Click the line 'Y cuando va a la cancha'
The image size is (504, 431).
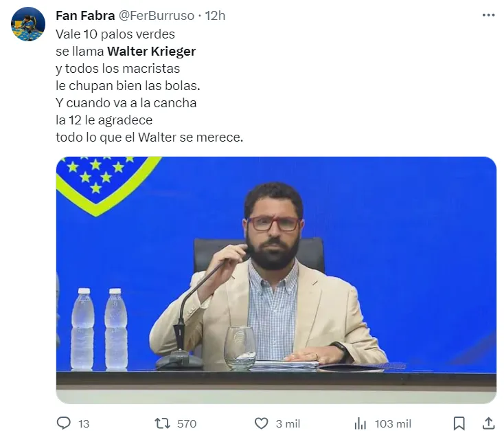tap(126, 103)
